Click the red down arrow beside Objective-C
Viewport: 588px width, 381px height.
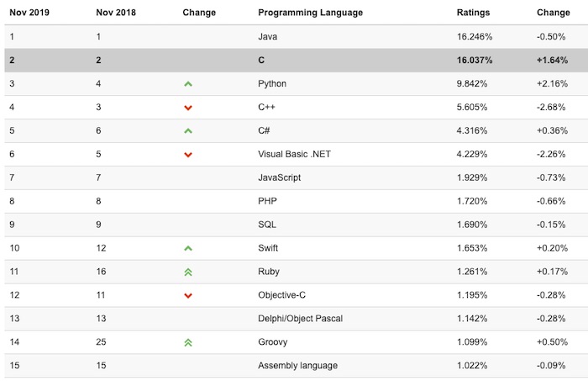tap(188, 296)
